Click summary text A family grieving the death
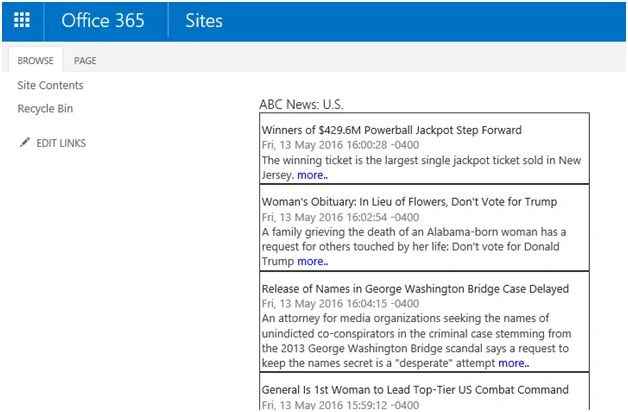 414,247
